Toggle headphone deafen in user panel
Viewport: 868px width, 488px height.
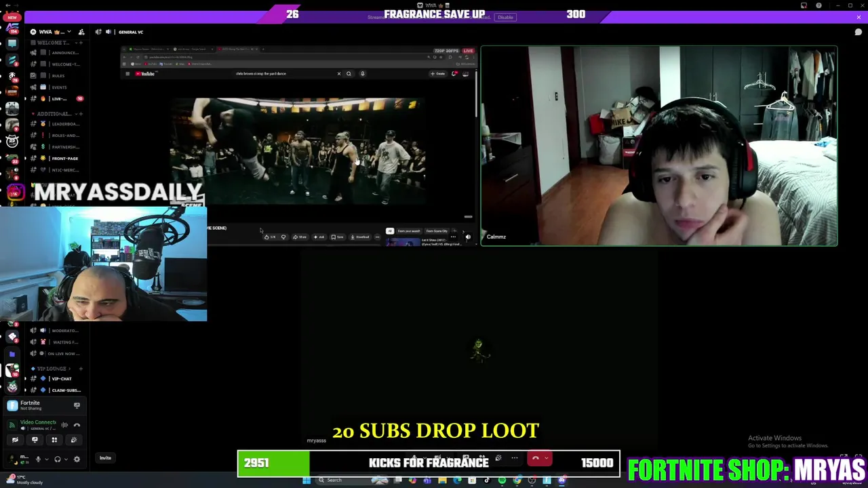[x=58, y=459]
